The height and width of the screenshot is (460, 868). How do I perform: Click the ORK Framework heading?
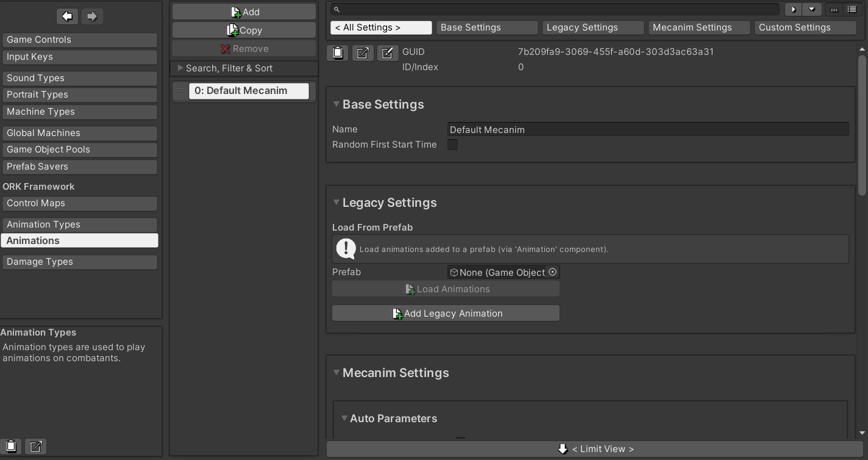[x=38, y=187]
